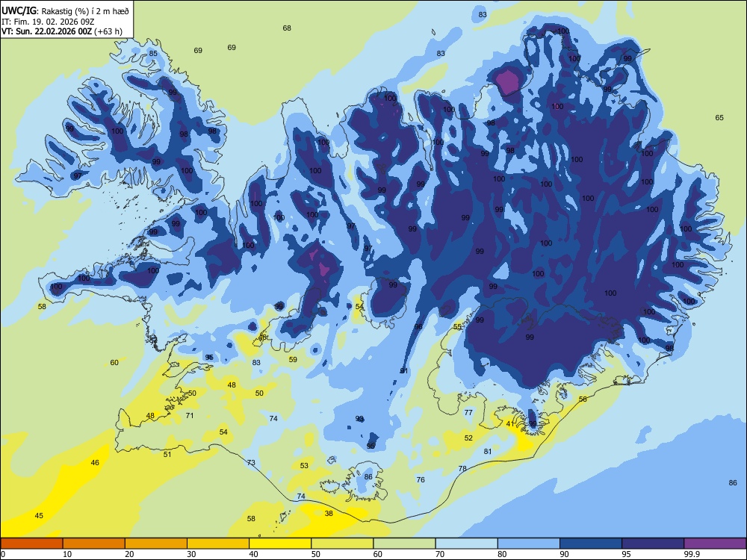Click the humidity value 81 on the map
Screen dimensions: 747x560
(x=487, y=452)
